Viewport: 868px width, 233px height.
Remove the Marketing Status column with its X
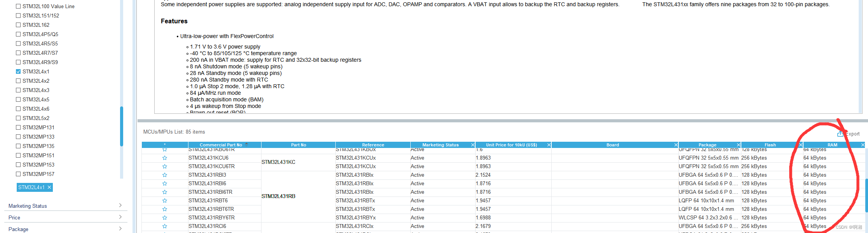point(472,145)
